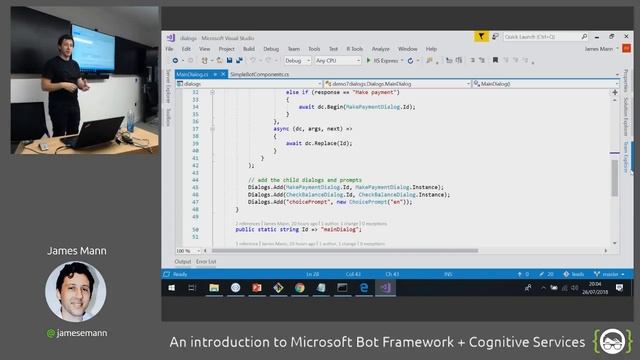Open the File menu

tap(169, 49)
